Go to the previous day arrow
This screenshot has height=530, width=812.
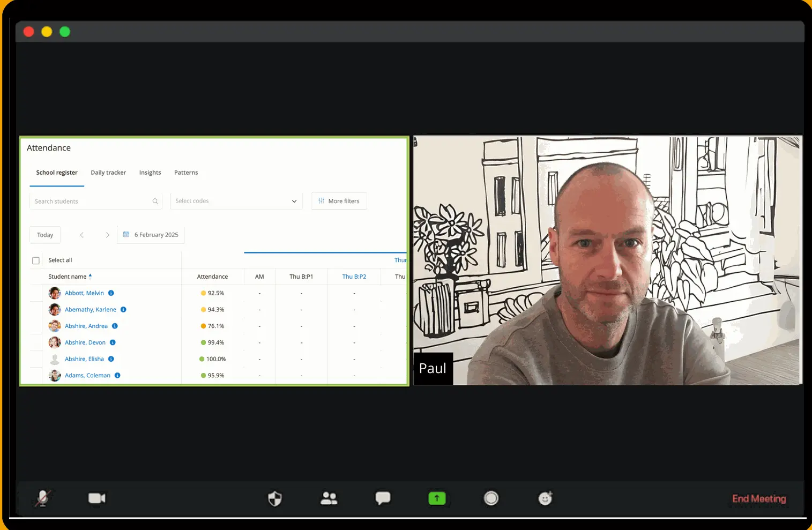click(81, 235)
